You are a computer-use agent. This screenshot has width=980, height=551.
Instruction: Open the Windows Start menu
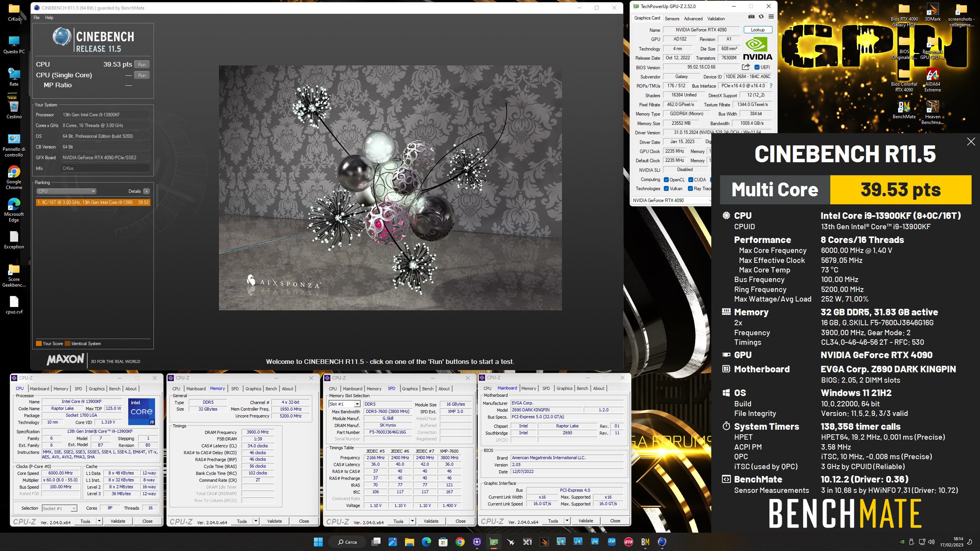[x=318, y=542]
